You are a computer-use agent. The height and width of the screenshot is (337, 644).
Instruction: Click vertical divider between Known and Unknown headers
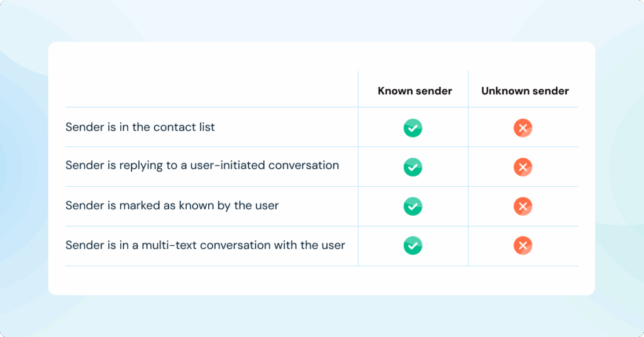tap(468, 90)
